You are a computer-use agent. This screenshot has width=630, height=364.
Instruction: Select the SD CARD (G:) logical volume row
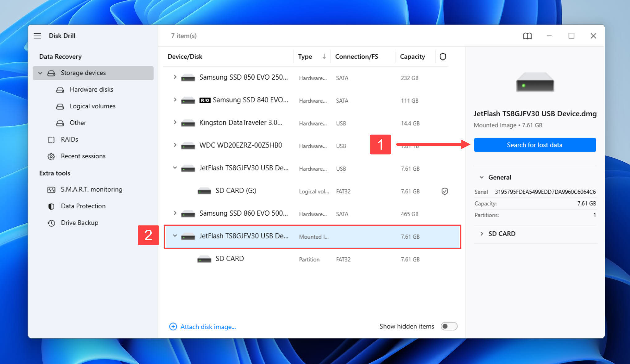tap(312, 191)
